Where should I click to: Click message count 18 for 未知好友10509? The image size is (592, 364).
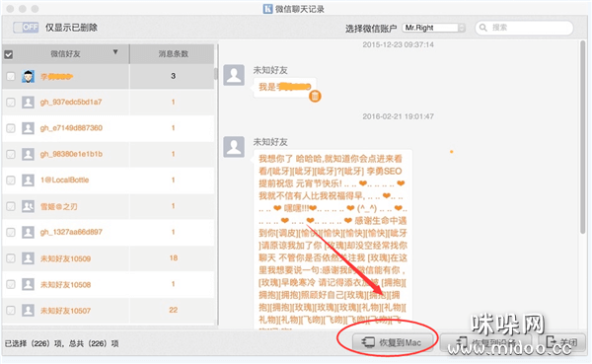pos(174,258)
